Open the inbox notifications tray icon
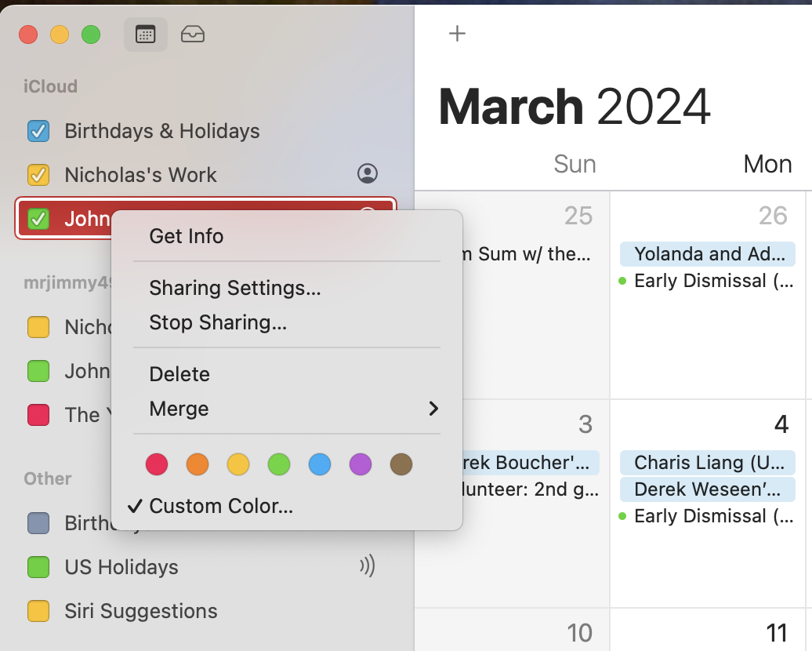Viewport: 812px width, 651px height. point(193,35)
